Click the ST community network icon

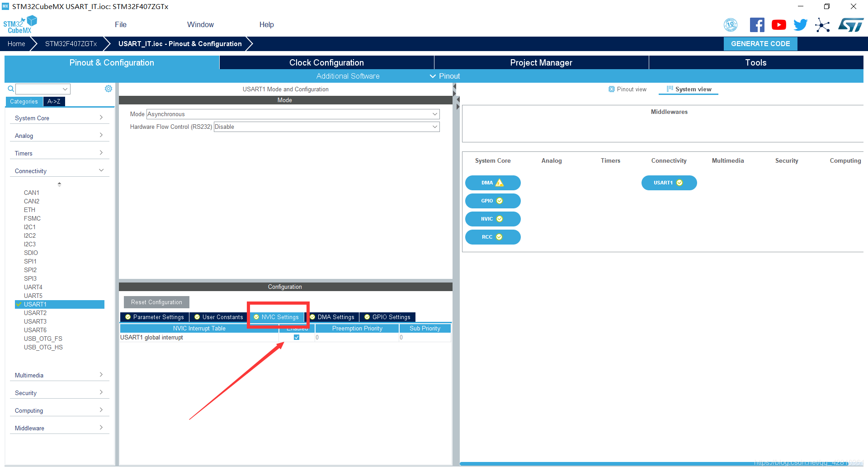coord(822,25)
